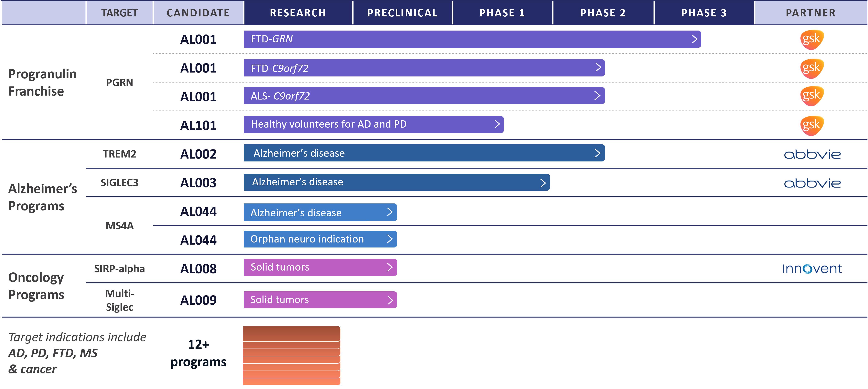Image resolution: width=868 pixels, height=389 pixels.
Task: Click the AL044 Alzheimer's disease progress bar
Action: [320, 212]
